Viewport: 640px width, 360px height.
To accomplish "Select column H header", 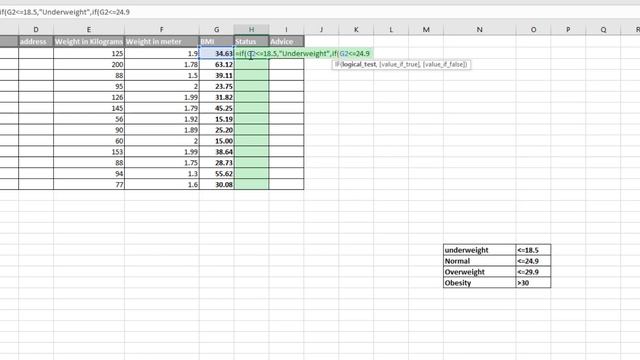I will pos(251,29).
